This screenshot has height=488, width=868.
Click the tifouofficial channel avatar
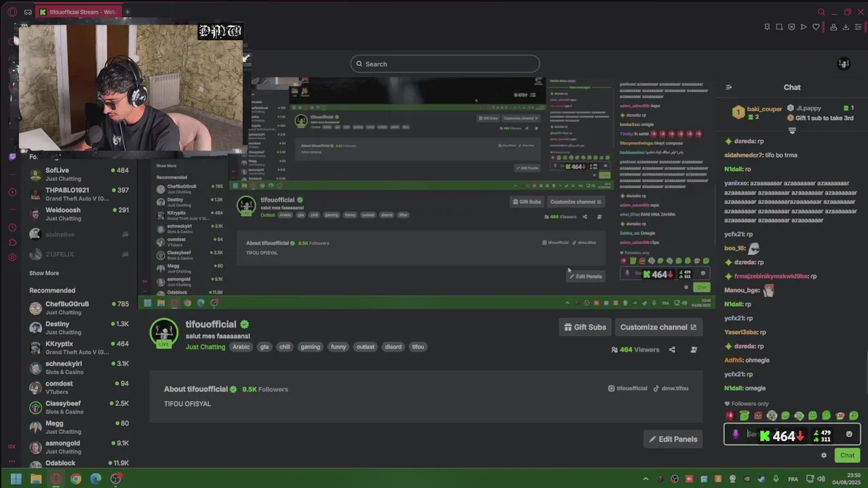(x=163, y=331)
